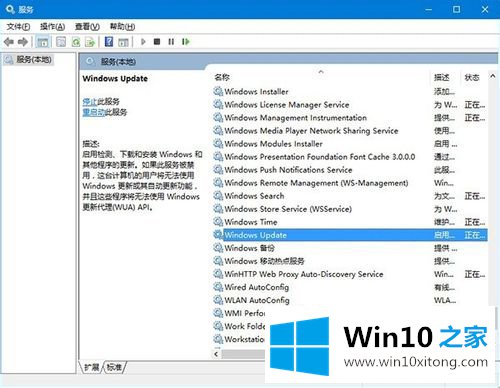Select Windows Modules Installer row
The height and width of the screenshot is (388, 500).
pyautogui.click(x=350, y=144)
